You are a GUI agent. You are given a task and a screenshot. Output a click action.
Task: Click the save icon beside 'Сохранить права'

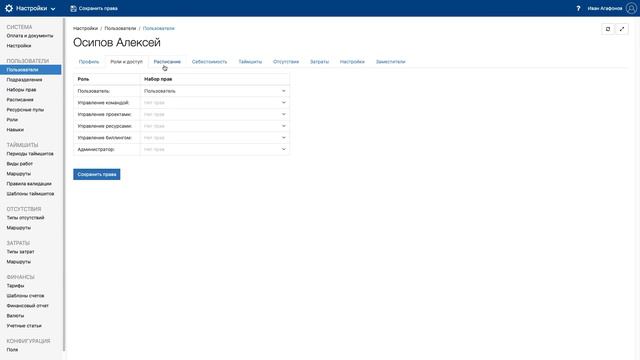pyautogui.click(x=73, y=8)
